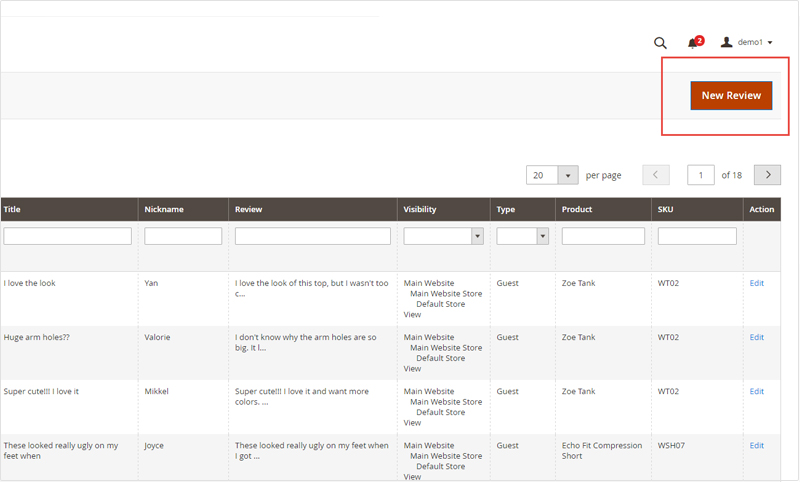The width and height of the screenshot is (800, 482).
Task: Click review text 'I don't know why the arm holes'
Action: tap(306, 342)
